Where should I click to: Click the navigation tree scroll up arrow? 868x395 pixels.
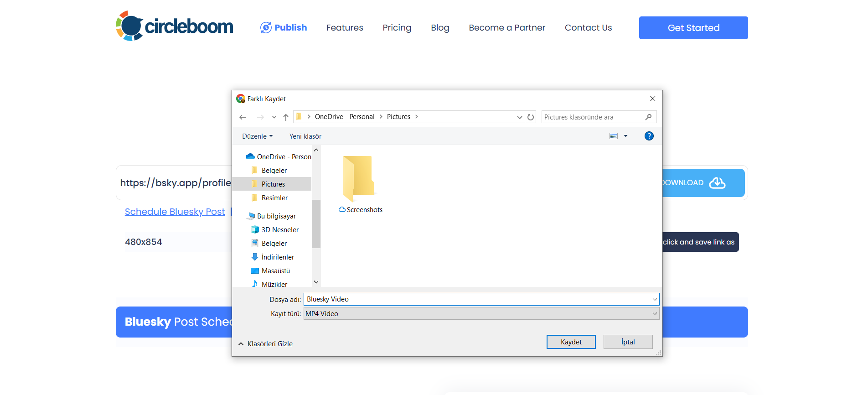pyautogui.click(x=316, y=150)
